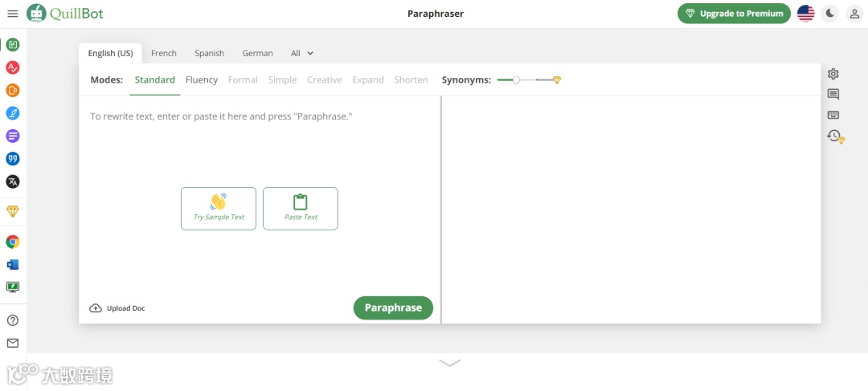Image resolution: width=868 pixels, height=391 pixels.
Task: Click Upgrade to Premium button
Action: pos(734,14)
